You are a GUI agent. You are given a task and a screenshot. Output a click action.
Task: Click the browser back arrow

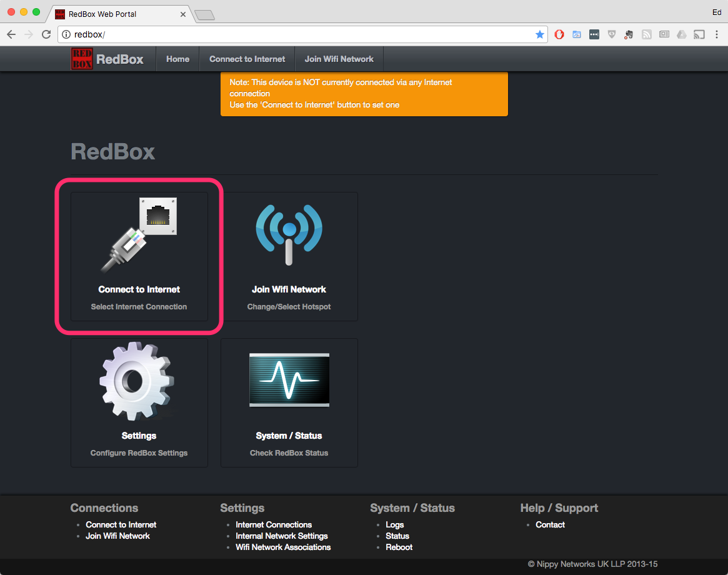point(11,34)
